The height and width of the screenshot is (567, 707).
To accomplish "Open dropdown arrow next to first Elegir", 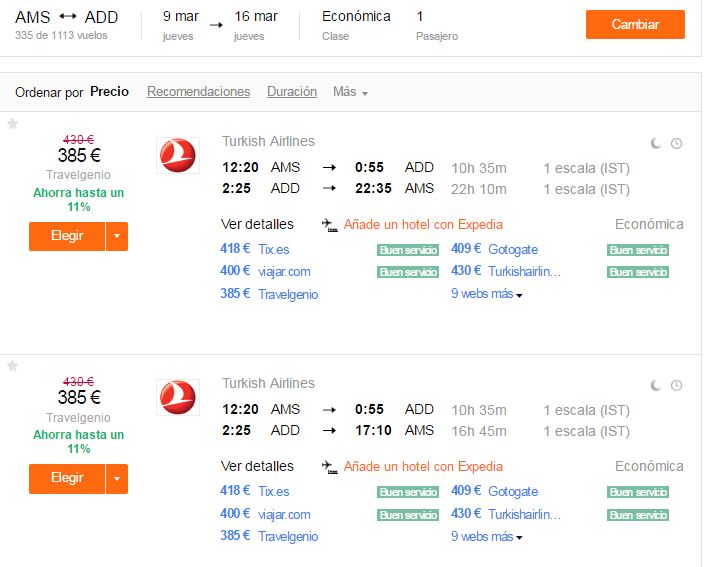I will [x=117, y=236].
